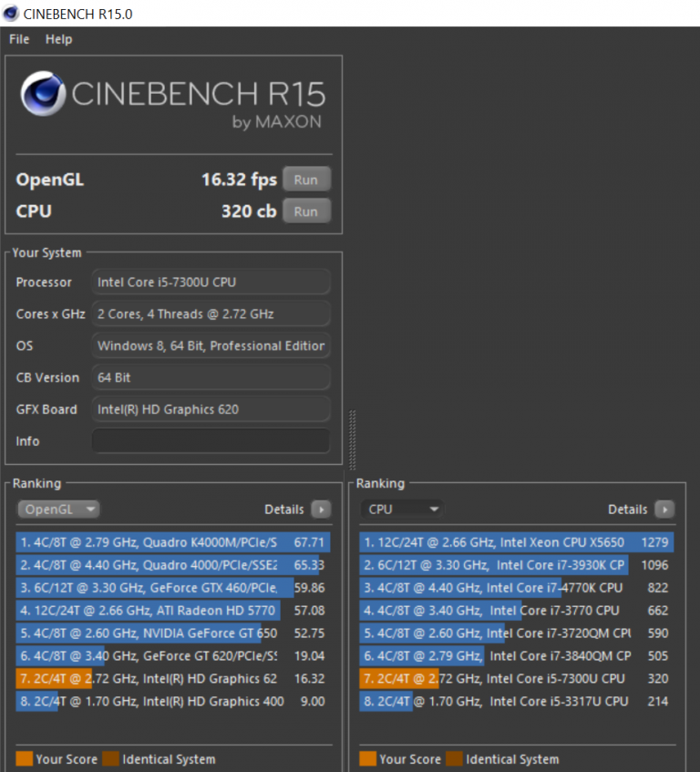Click the GFX Board field Intel HD Graphics 620
This screenshot has height=772, width=700.
(x=211, y=409)
